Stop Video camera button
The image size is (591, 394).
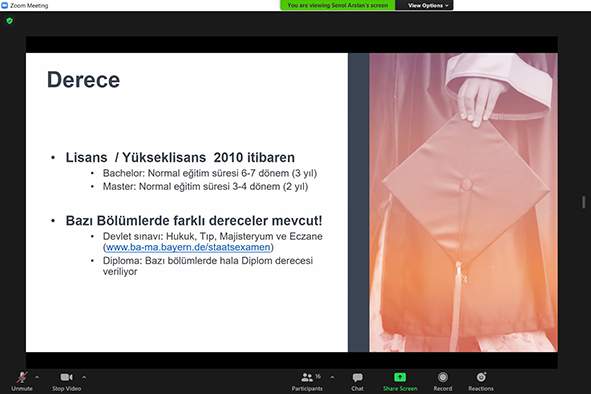[x=66, y=381]
